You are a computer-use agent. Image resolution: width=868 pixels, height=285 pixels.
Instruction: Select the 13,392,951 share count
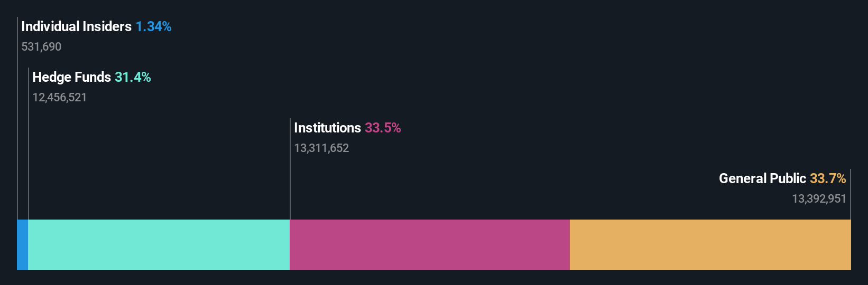coord(819,199)
